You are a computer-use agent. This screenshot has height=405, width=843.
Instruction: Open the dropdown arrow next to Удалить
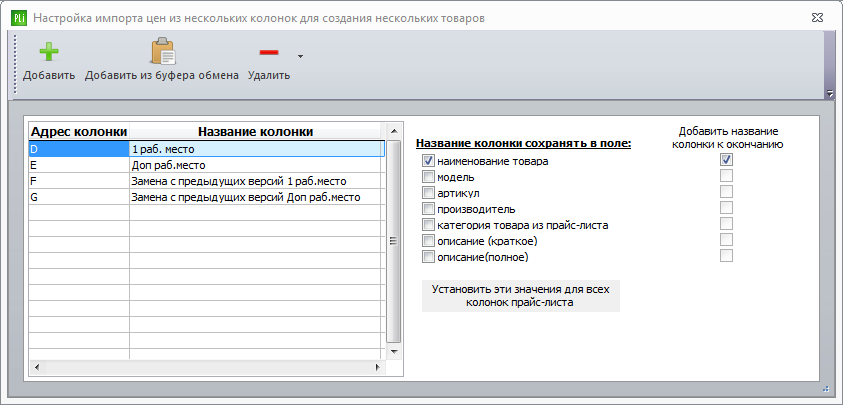pyautogui.click(x=301, y=56)
